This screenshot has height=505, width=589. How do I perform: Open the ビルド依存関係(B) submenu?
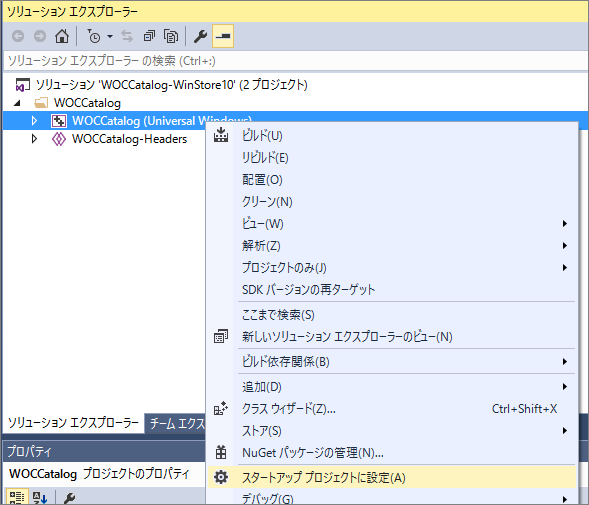[391, 361]
